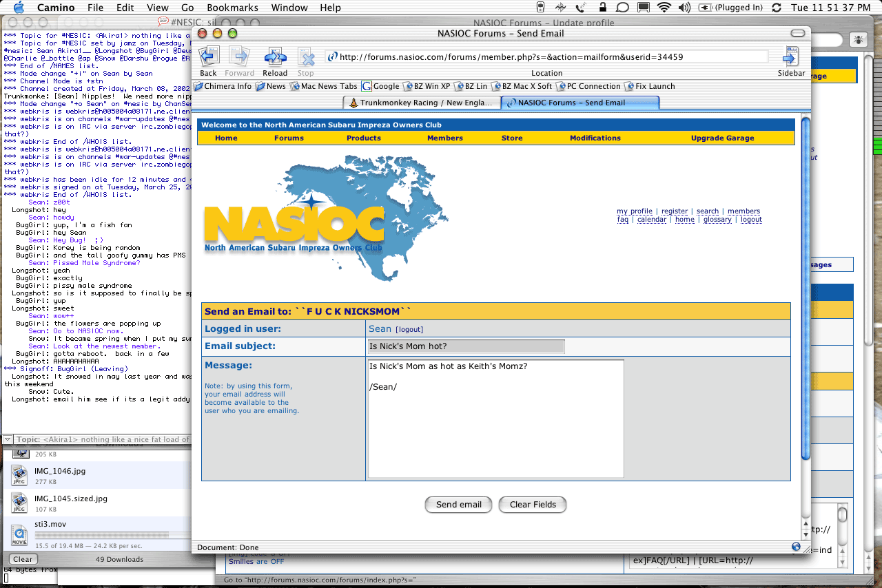The image size is (882, 588).
Task: Open the search link
Action: [x=708, y=211]
